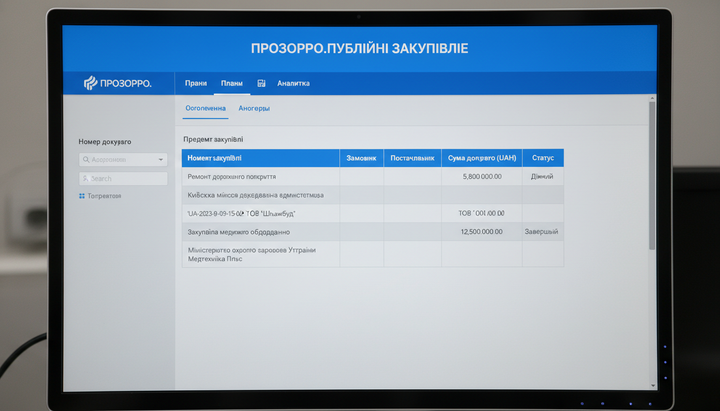The image size is (720, 411).
Task: Expand the document number dropdown arrow
Action: pyautogui.click(x=161, y=160)
